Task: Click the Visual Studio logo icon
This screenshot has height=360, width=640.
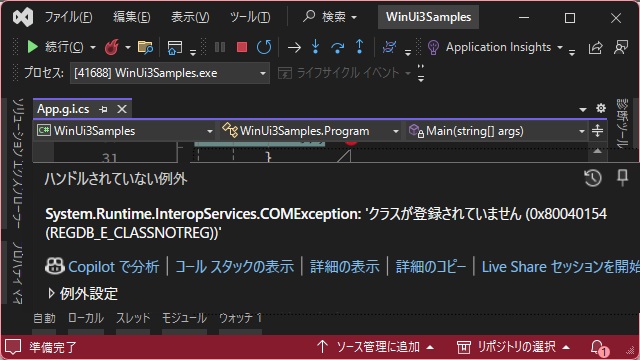Action: click(x=23, y=17)
